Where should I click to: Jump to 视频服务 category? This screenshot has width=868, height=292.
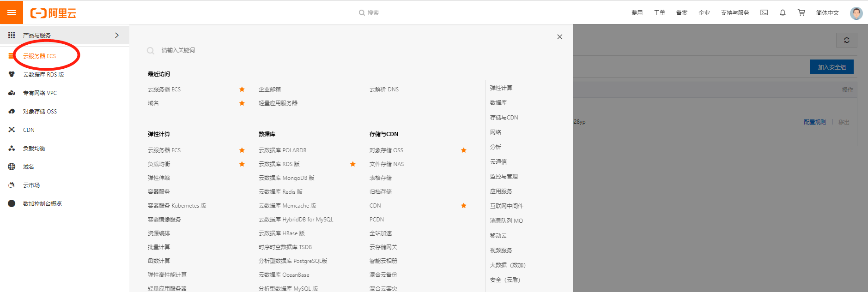tap(501, 250)
